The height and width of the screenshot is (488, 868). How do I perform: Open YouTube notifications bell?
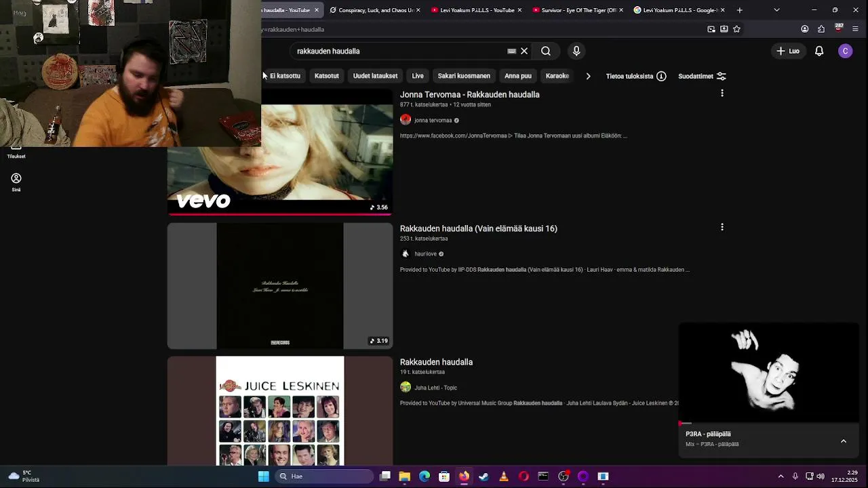point(819,51)
